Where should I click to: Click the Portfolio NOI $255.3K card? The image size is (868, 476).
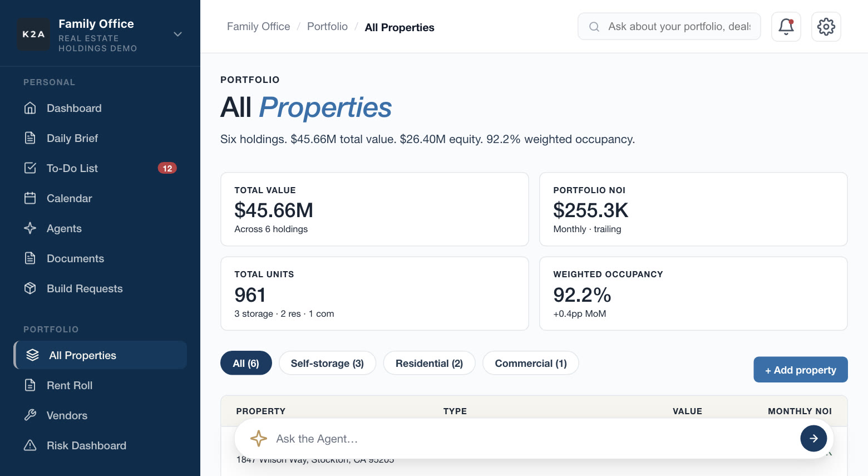[x=693, y=209]
